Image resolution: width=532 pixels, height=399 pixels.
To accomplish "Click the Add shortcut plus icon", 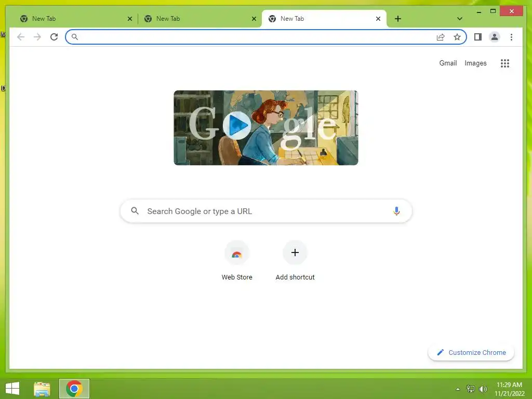I will click(x=295, y=252).
